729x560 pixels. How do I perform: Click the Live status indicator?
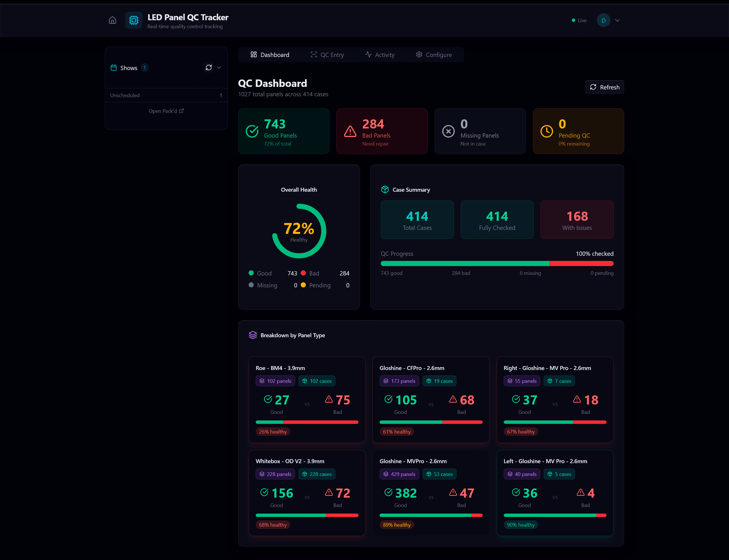tap(578, 20)
